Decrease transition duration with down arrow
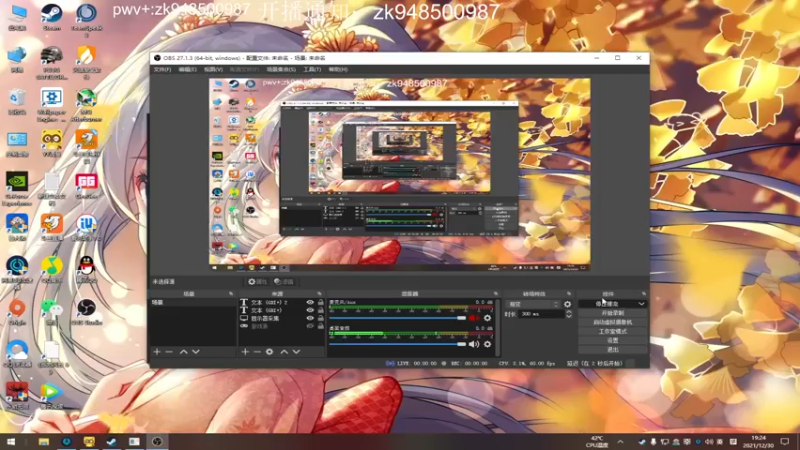This screenshot has width=800, height=450. [x=569, y=316]
